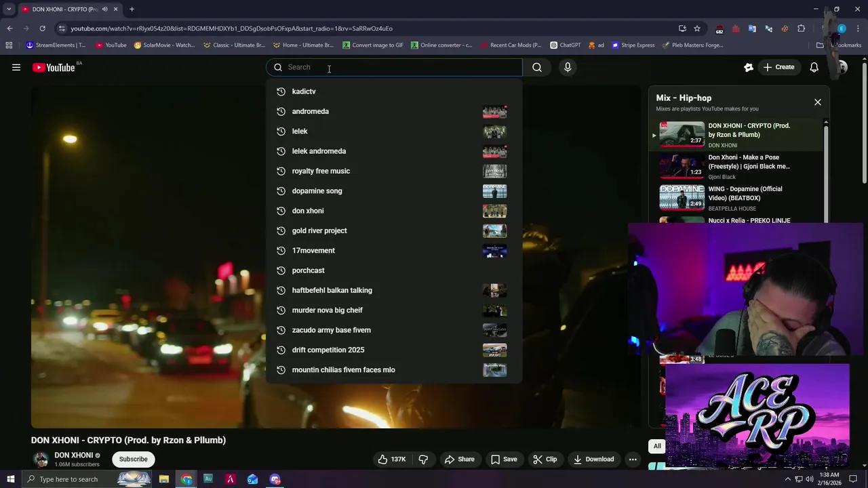Open a new browser tab
868x488 pixels.
[132, 9]
